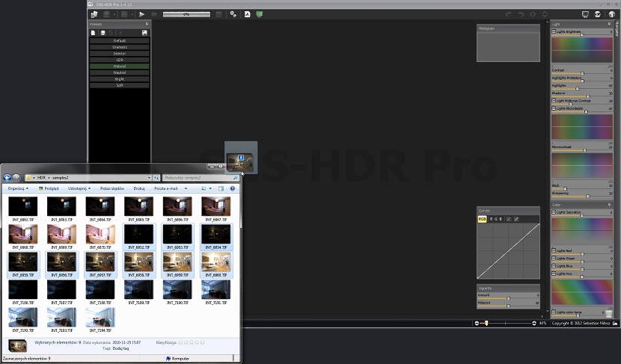Select the RGB channel in Curves panel
This screenshot has width=621, height=364.
(482, 219)
